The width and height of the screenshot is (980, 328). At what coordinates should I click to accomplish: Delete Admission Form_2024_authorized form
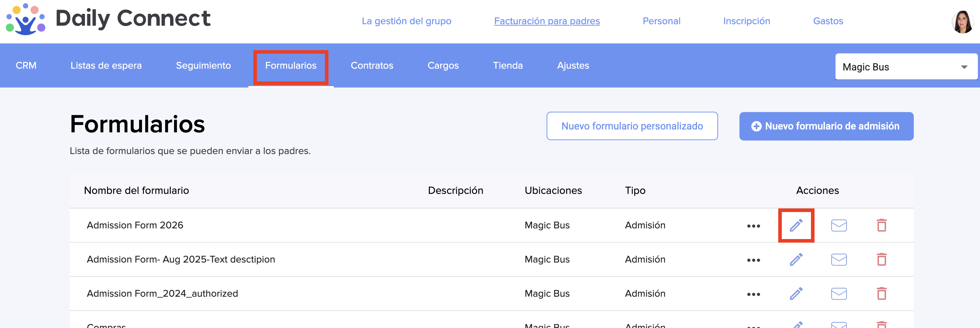881,293
